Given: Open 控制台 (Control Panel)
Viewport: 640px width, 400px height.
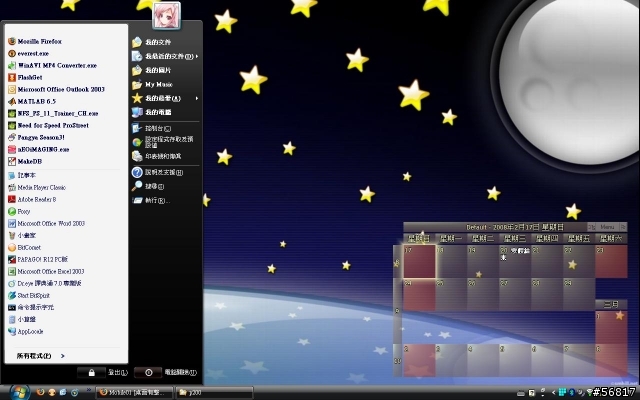Looking at the screenshot, I should coord(152,128).
